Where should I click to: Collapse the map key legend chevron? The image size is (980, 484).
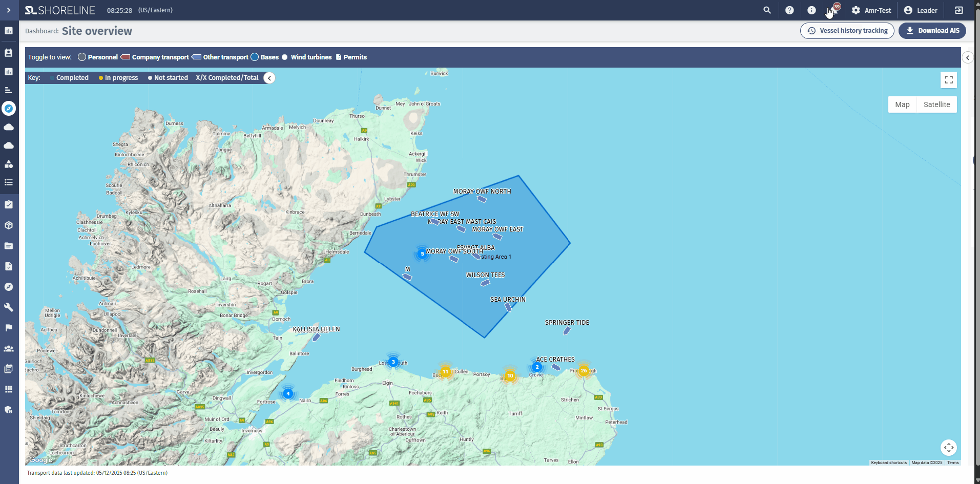coord(269,78)
